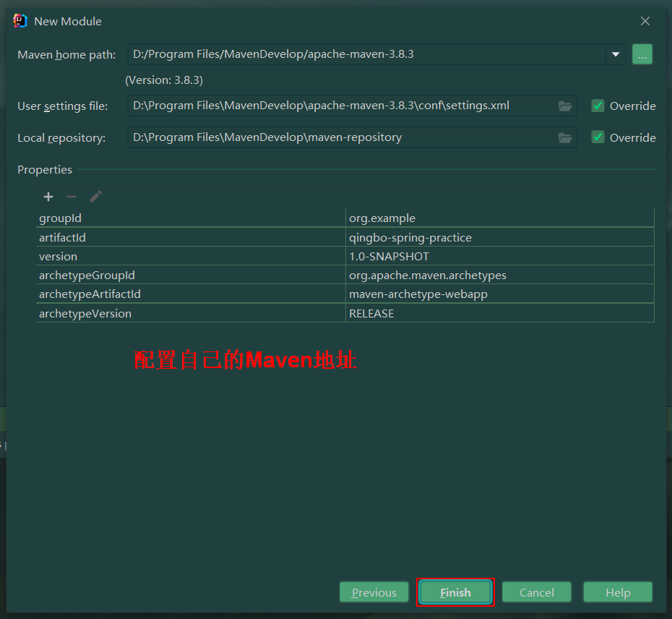Click the New Module title bar icon
Screen dimensions: 672x619
click(20, 21)
